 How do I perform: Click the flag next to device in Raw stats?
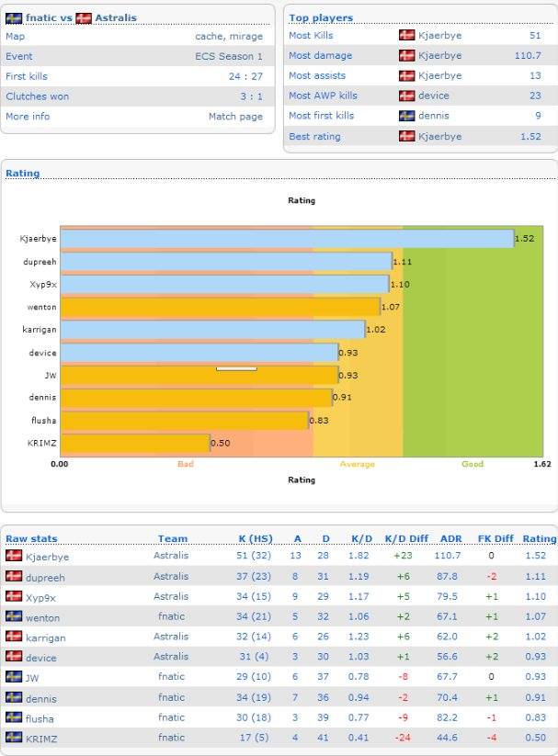point(14,656)
